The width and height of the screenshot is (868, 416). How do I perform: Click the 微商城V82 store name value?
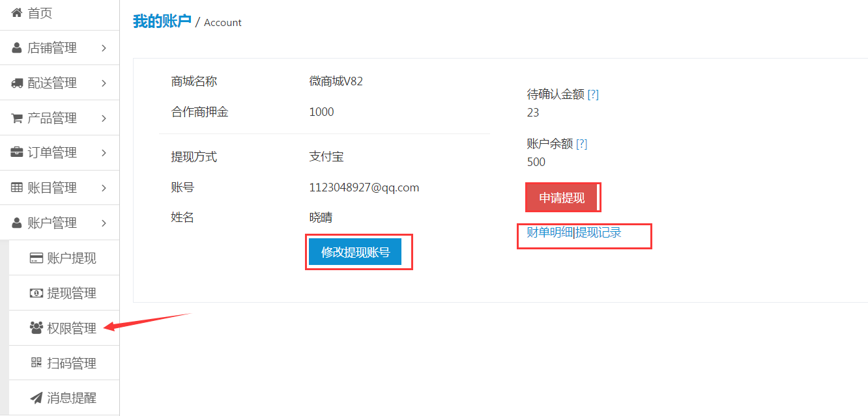click(336, 81)
